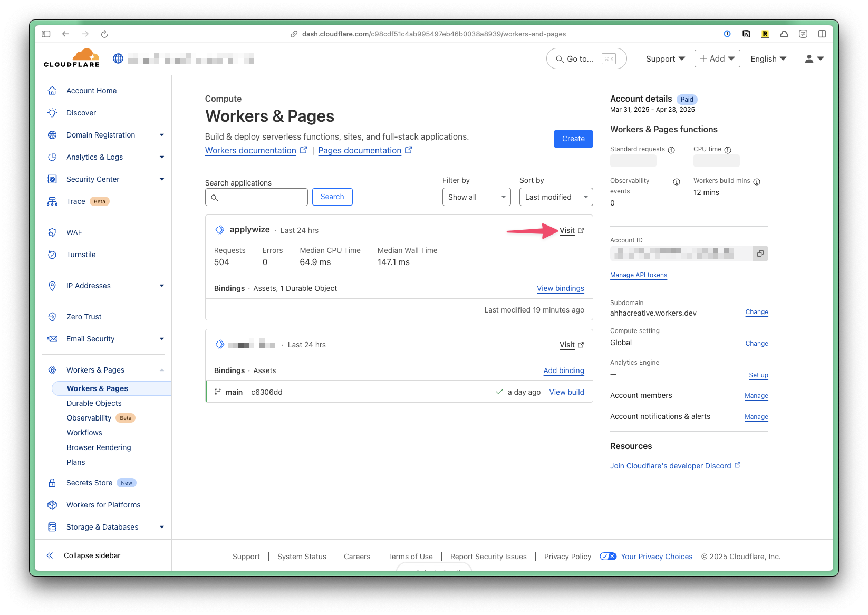Go to Account Home
The height and width of the screenshot is (615, 868).
point(91,91)
